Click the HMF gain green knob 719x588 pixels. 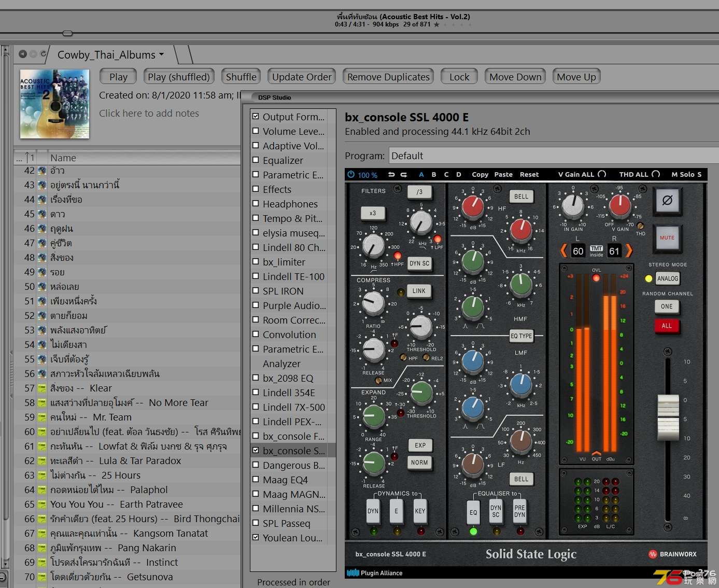473,262
